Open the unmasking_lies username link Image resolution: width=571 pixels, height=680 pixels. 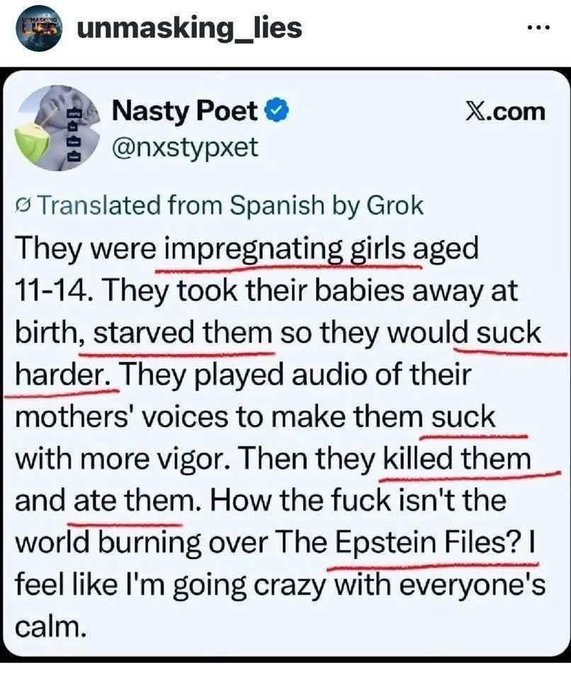(189, 28)
